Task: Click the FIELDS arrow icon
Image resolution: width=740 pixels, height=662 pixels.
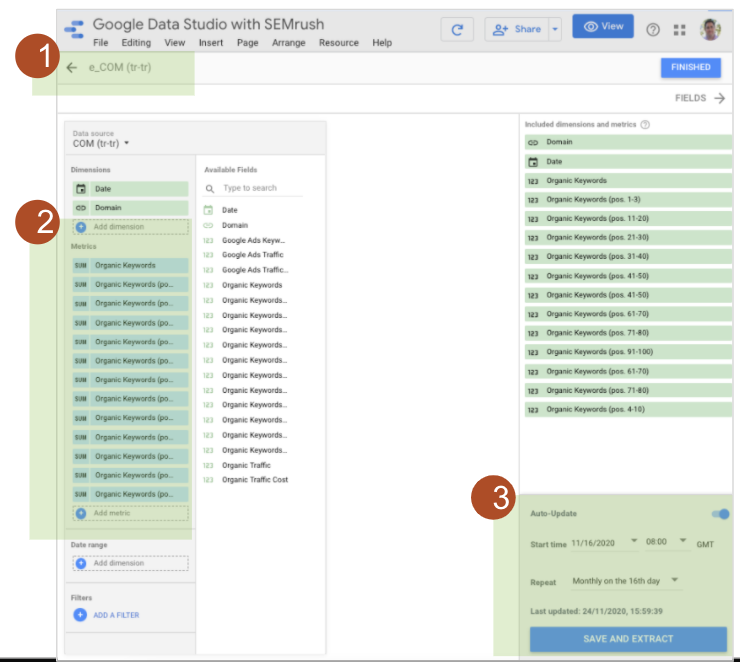Action: [719, 98]
